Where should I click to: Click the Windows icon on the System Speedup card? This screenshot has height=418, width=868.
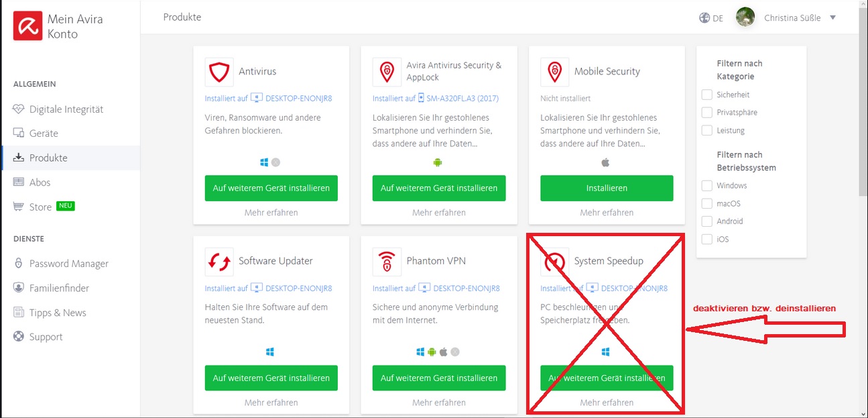606,352
